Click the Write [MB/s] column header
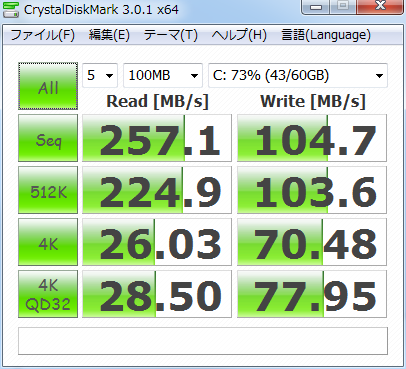The height and width of the screenshot is (369, 406). (313, 101)
